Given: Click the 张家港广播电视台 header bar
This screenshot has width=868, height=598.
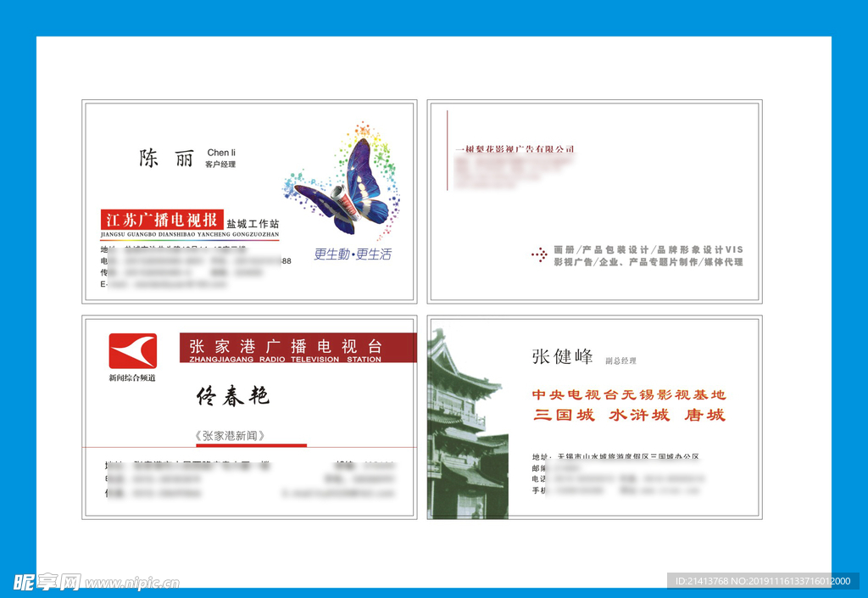Looking at the screenshot, I should (x=297, y=347).
